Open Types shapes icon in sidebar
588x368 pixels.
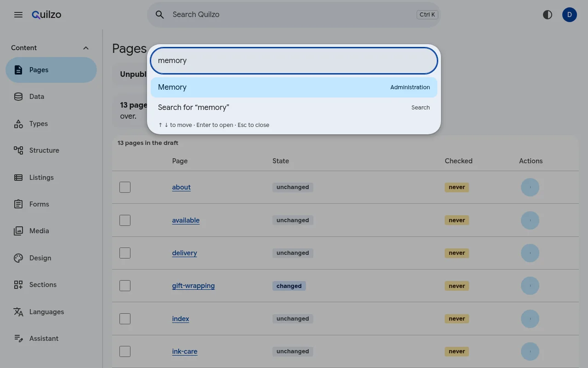(x=18, y=124)
